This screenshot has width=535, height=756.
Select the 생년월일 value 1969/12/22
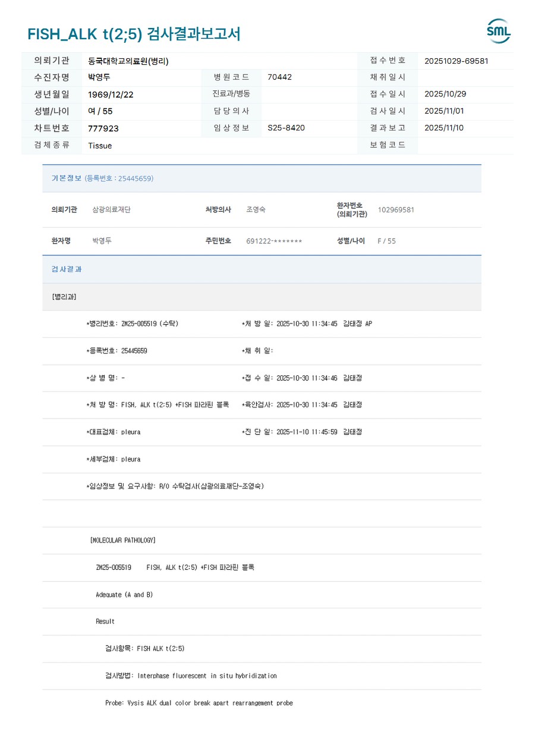pos(111,95)
